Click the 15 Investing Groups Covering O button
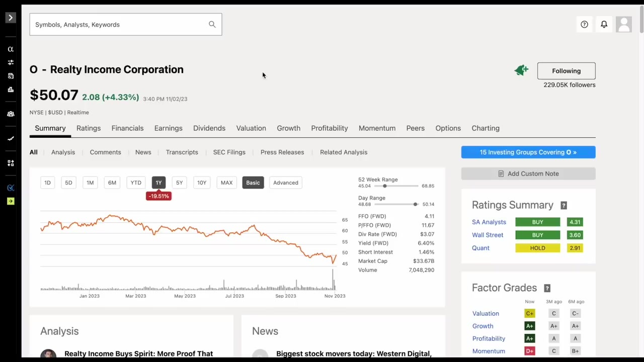 [x=528, y=152]
